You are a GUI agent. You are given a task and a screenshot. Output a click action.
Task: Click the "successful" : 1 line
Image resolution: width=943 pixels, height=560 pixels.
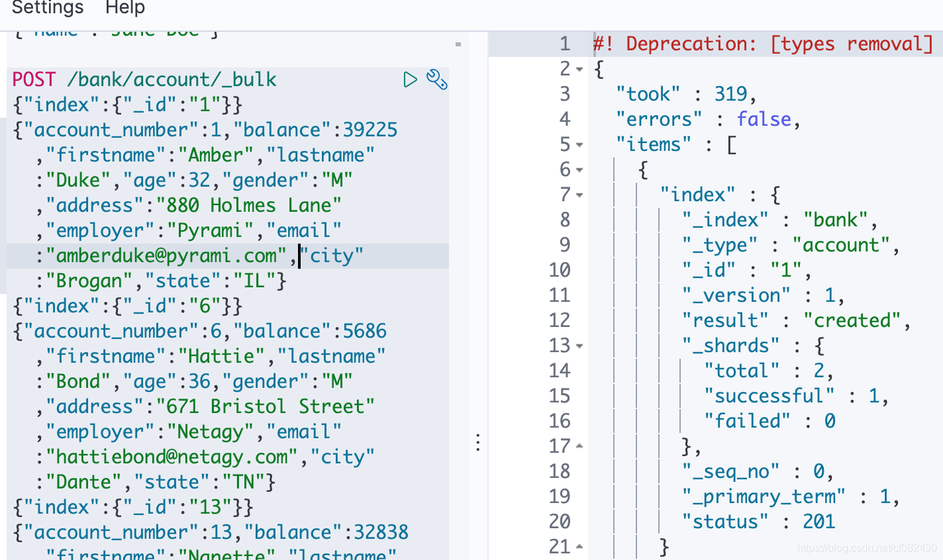796,396
